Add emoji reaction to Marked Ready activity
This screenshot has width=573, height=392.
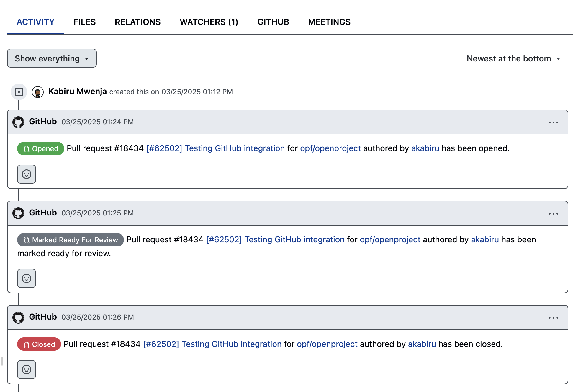(x=27, y=278)
